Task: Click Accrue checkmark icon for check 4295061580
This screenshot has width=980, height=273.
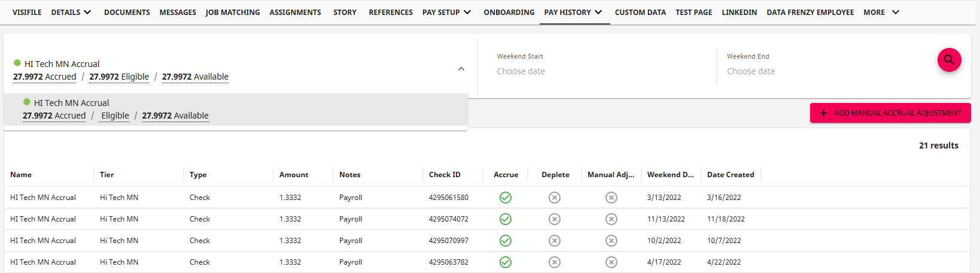Action: point(506,198)
